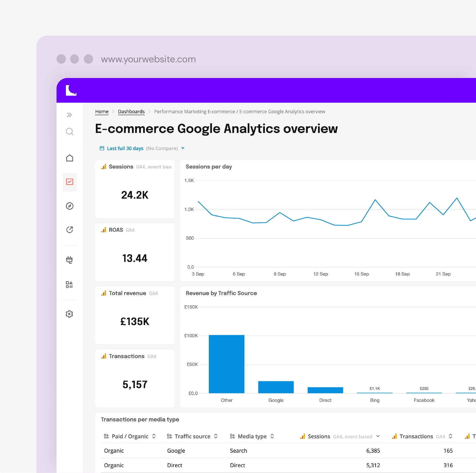The width and height of the screenshot is (476, 473).
Task: Click the E-commerce Google Analytics overview heading
Action: point(216,129)
